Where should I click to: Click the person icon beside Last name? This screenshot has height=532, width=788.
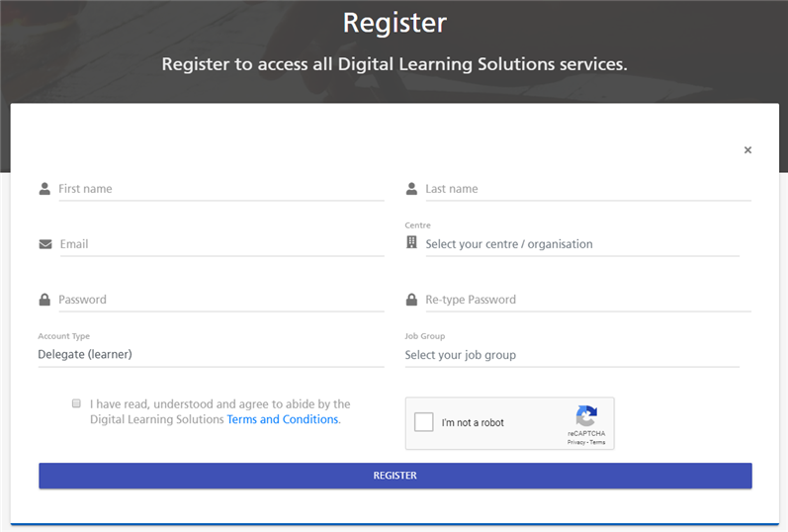[x=411, y=189]
